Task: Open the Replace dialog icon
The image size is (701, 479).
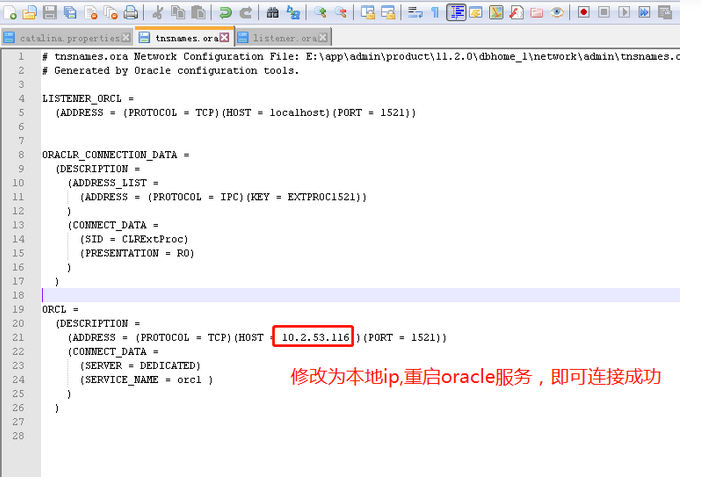Action: pyautogui.click(x=293, y=13)
